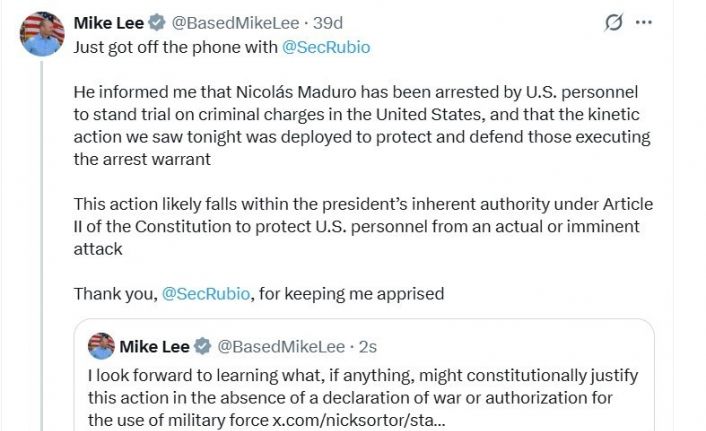The image size is (706, 431).
Task: Open Grok actions icon on the post
Action: pos(614,23)
